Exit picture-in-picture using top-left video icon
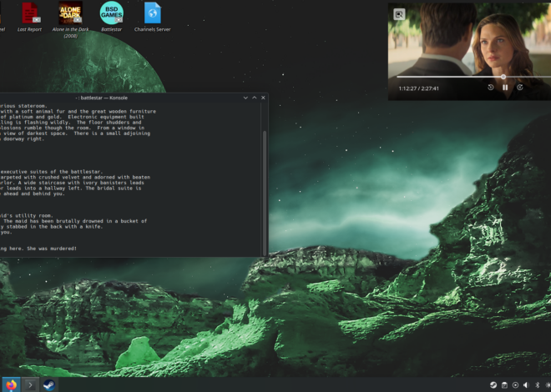The height and width of the screenshot is (392, 551). [399, 14]
